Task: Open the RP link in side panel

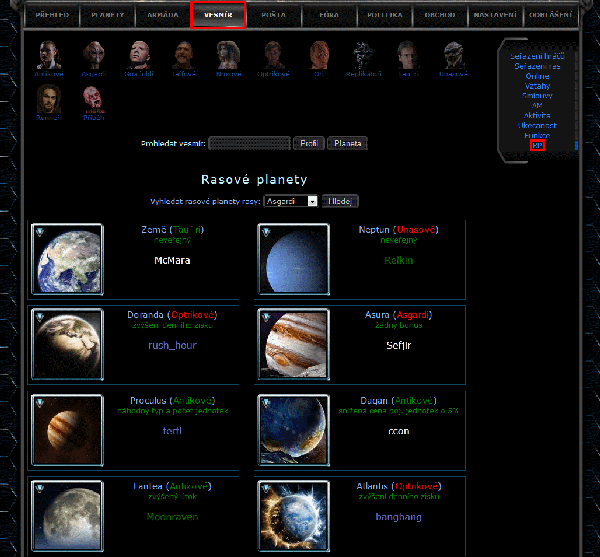Action: point(537,145)
